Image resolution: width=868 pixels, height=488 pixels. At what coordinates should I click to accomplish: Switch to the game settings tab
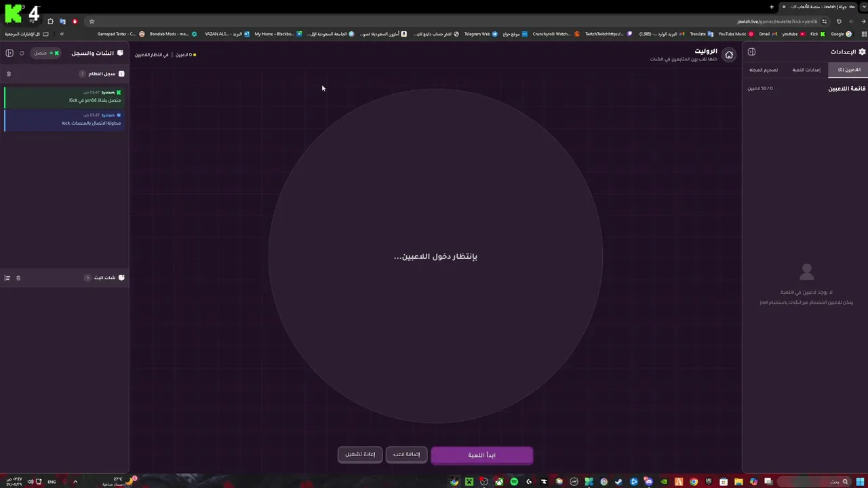(806, 70)
